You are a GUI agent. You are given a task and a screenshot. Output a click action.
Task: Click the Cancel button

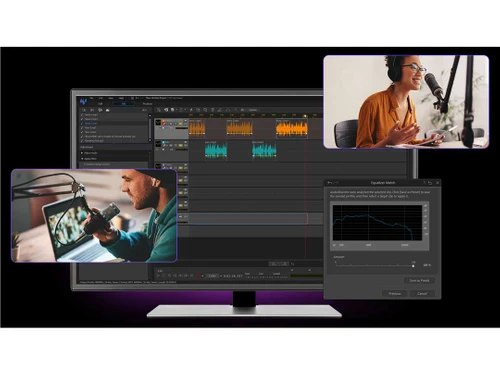[x=422, y=294]
